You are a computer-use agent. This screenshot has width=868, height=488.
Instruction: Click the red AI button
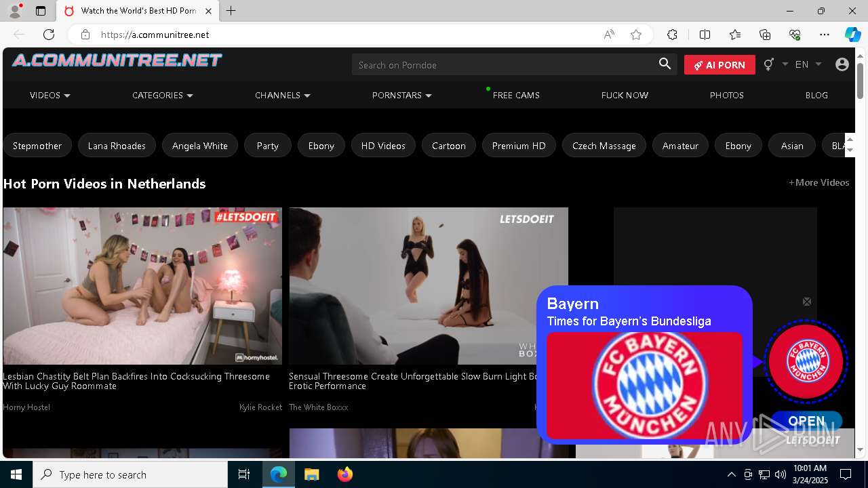(719, 65)
